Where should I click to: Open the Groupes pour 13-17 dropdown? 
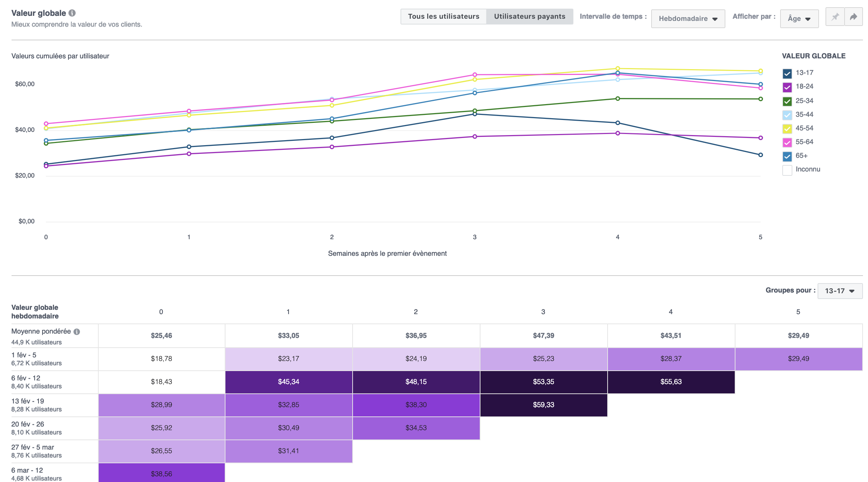click(840, 290)
